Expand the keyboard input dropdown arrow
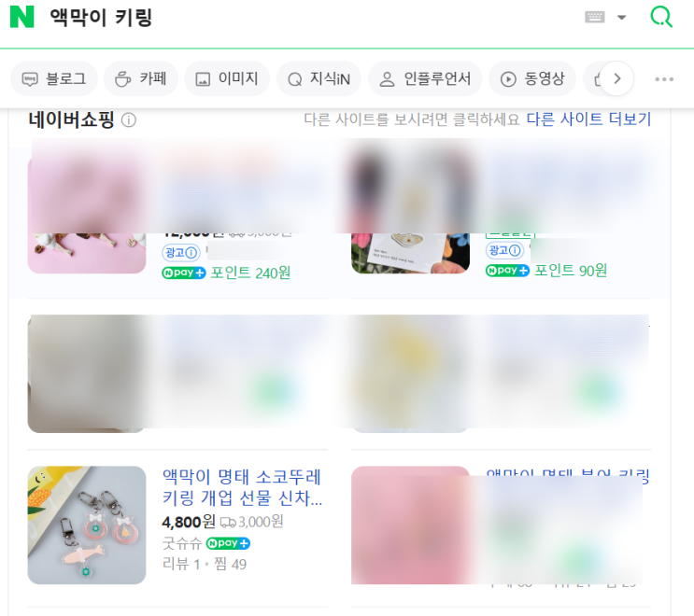Image resolution: width=694 pixels, height=616 pixels. 622,18
